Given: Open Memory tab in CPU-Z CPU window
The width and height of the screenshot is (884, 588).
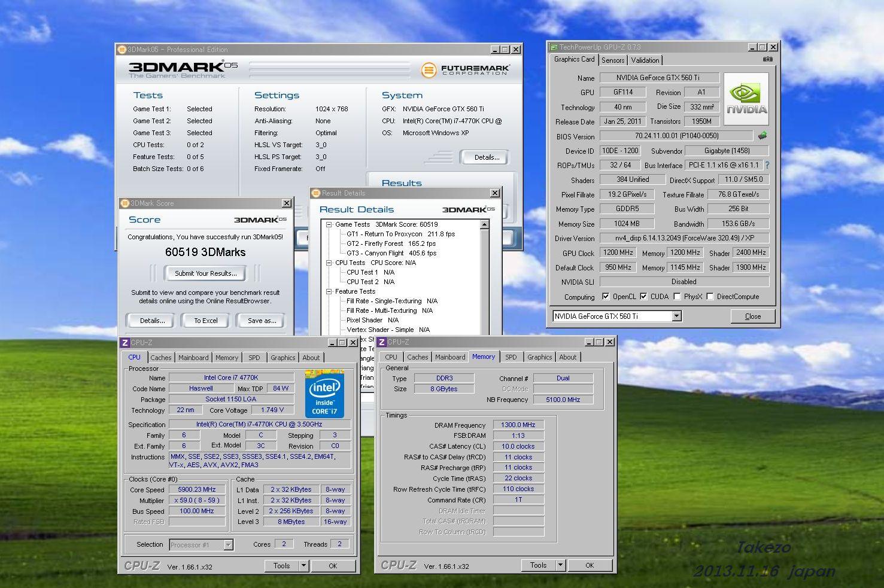Looking at the screenshot, I should coord(227,358).
